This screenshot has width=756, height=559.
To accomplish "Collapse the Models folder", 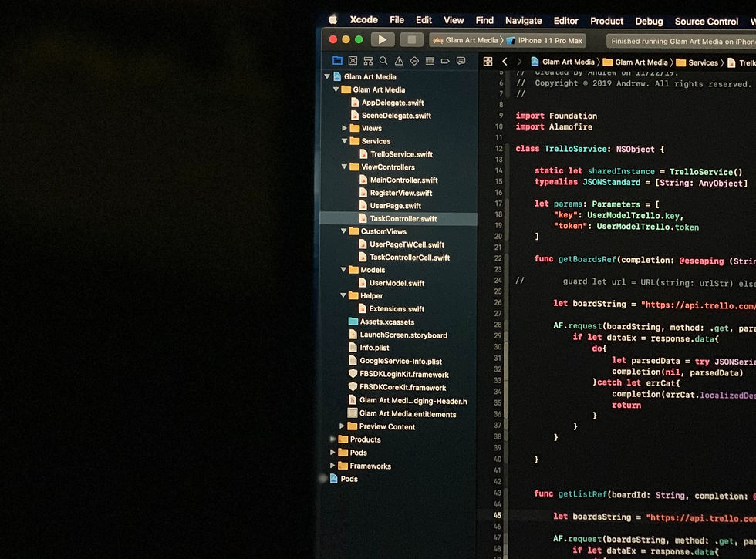I will [x=343, y=269].
